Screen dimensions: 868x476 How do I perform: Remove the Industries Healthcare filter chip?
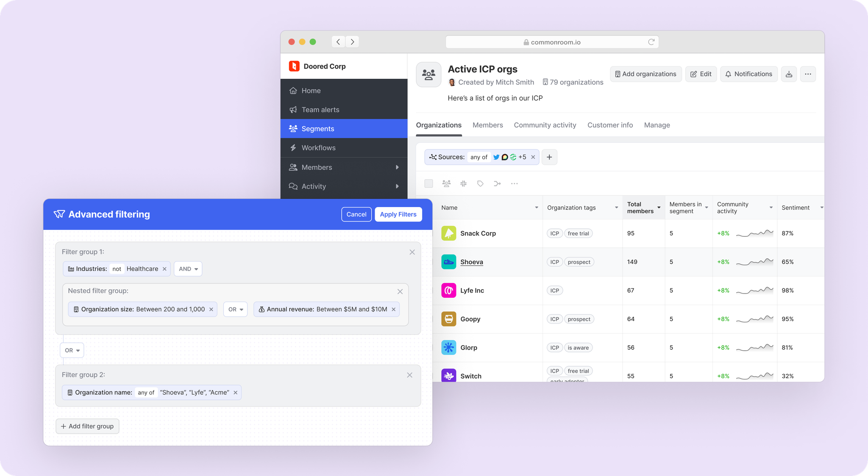coord(164,269)
